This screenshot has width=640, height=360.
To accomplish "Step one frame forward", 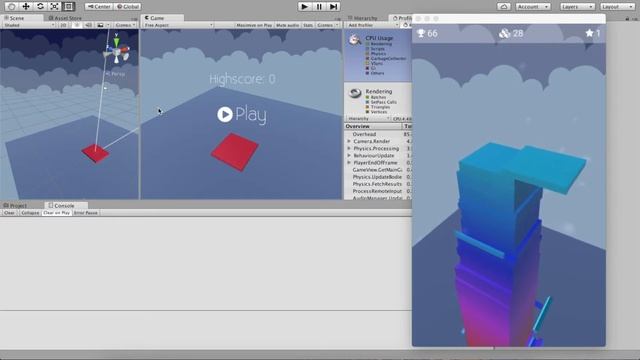I will pyautogui.click(x=333, y=7).
